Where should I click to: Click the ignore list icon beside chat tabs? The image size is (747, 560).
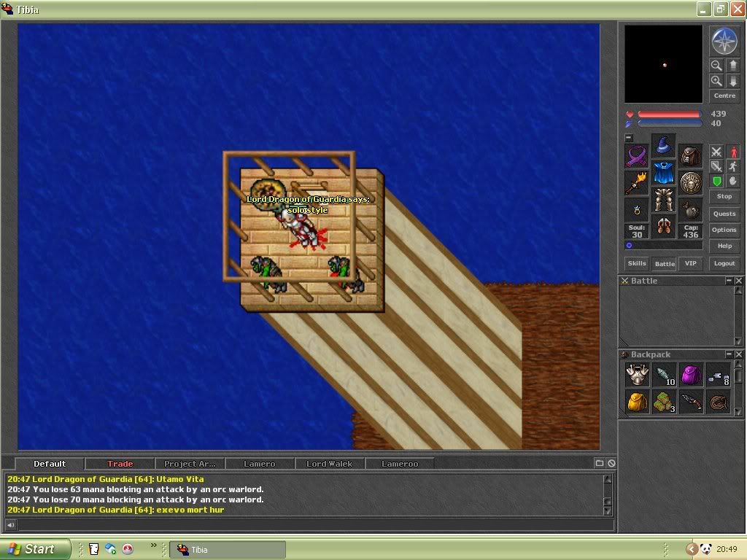click(611, 463)
